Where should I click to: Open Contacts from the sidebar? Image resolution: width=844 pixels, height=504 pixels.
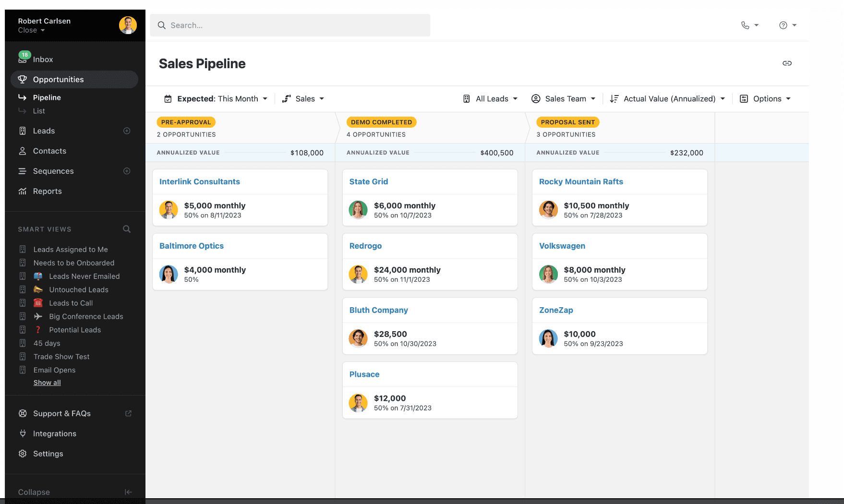click(x=49, y=151)
